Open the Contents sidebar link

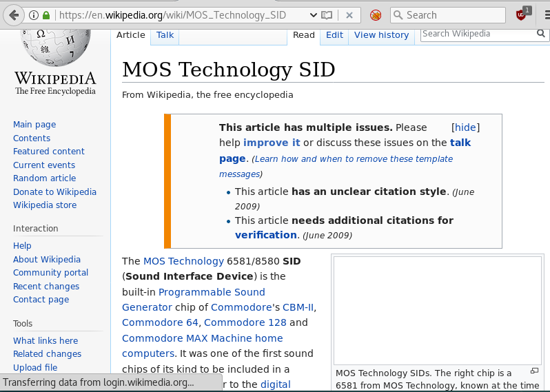pyautogui.click(x=32, y=138)
